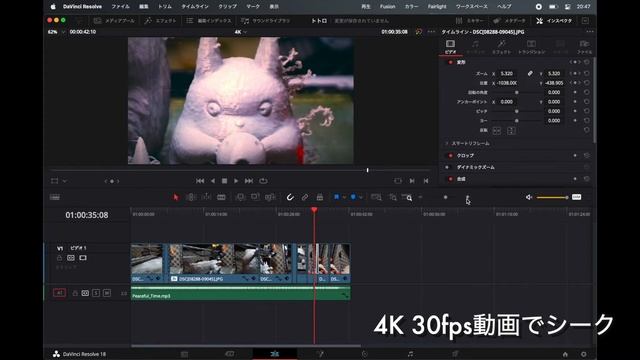Open the flag color dropdown arrow
The width and height of the screenshot is (640, 360).
click(x=344, y=198)
